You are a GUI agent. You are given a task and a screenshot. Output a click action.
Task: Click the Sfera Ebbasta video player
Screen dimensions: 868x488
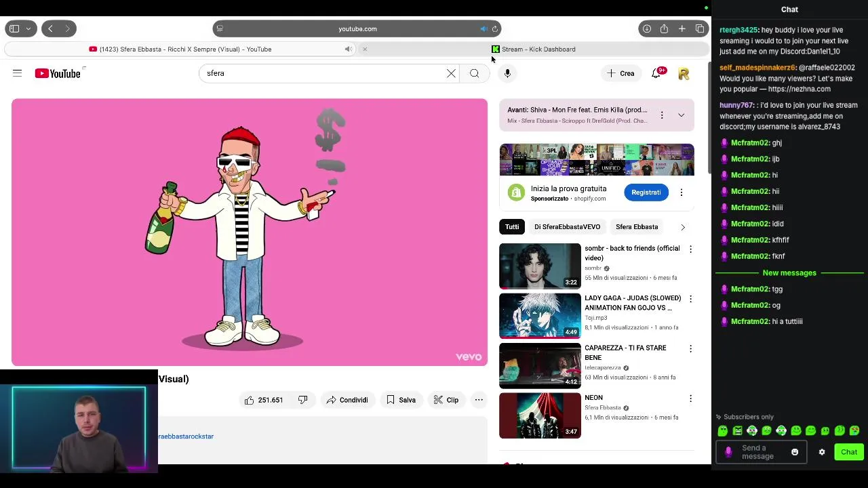click(x=250, y=232)
